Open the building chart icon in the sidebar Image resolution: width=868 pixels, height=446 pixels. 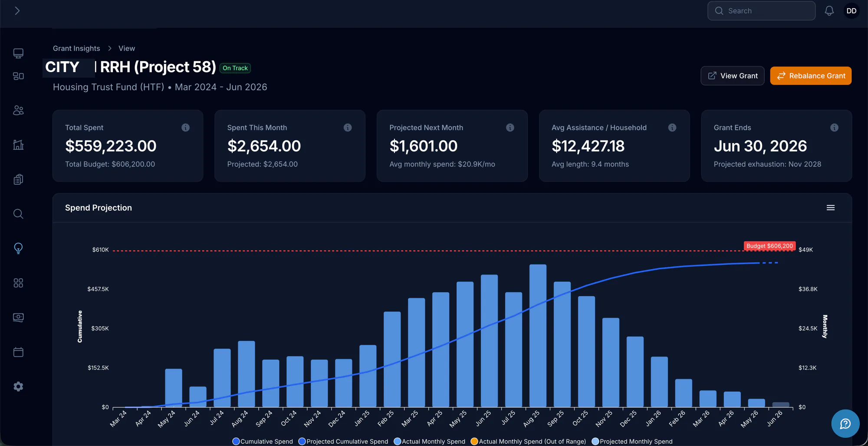[x=18, y=145]
